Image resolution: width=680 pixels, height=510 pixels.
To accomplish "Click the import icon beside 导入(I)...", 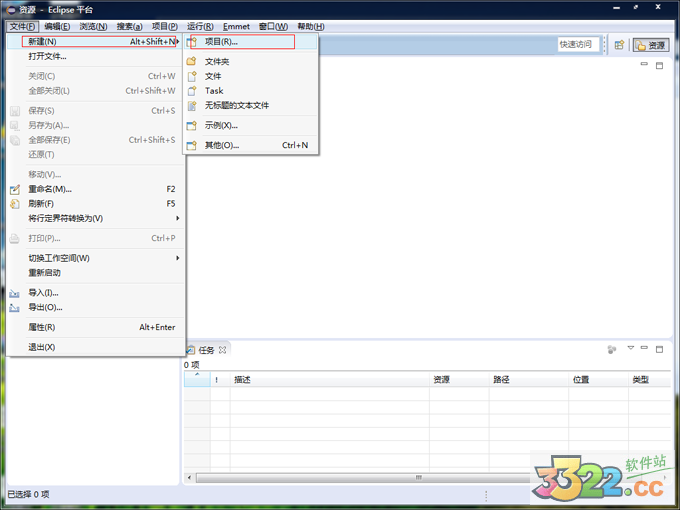I will (x=14, y=294).
